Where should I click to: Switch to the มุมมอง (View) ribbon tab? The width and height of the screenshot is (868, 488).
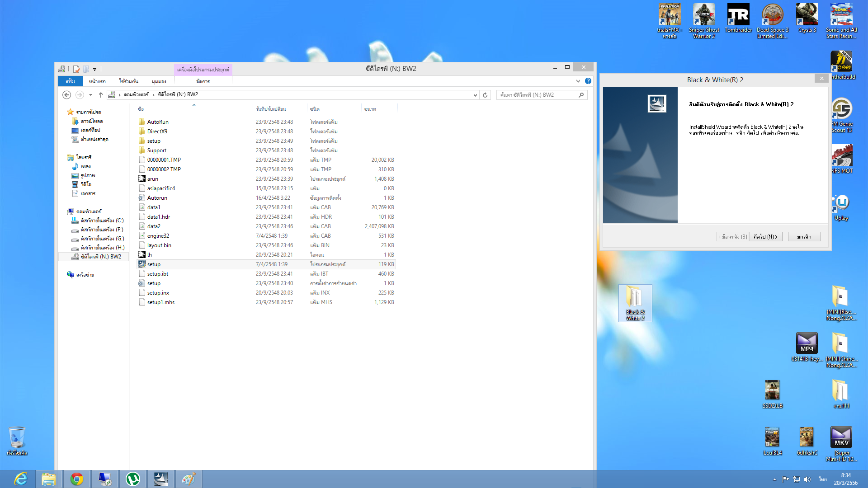tap(159, 81)
